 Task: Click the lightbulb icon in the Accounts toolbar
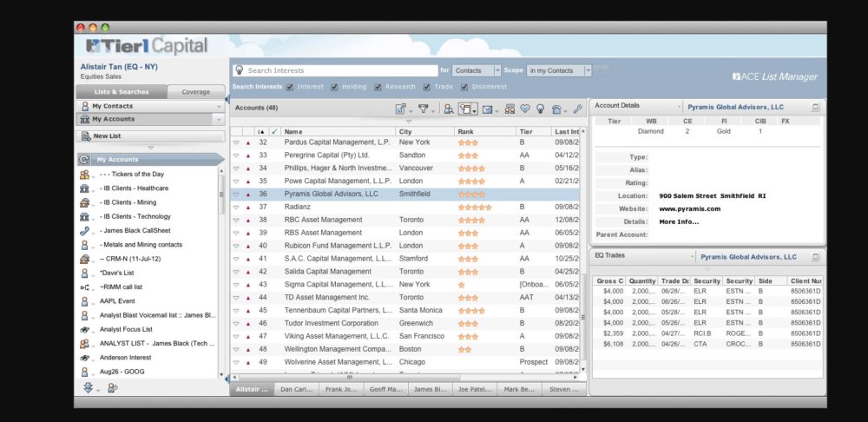click(x=540, y=109)
